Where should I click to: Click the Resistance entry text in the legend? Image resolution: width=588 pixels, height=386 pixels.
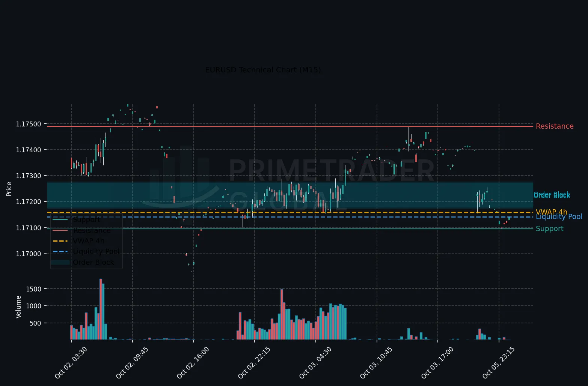click(92, 230)
